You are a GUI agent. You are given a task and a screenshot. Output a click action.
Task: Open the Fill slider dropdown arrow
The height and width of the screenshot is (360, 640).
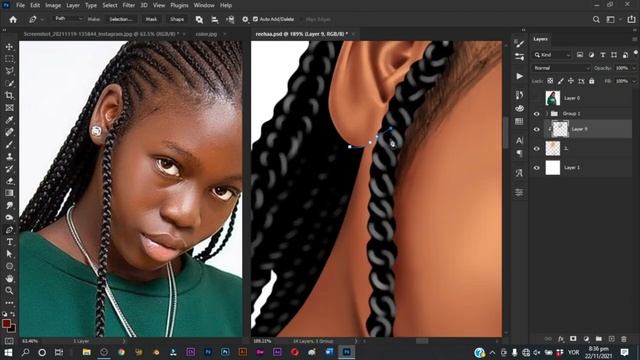(x=634, y=81)
